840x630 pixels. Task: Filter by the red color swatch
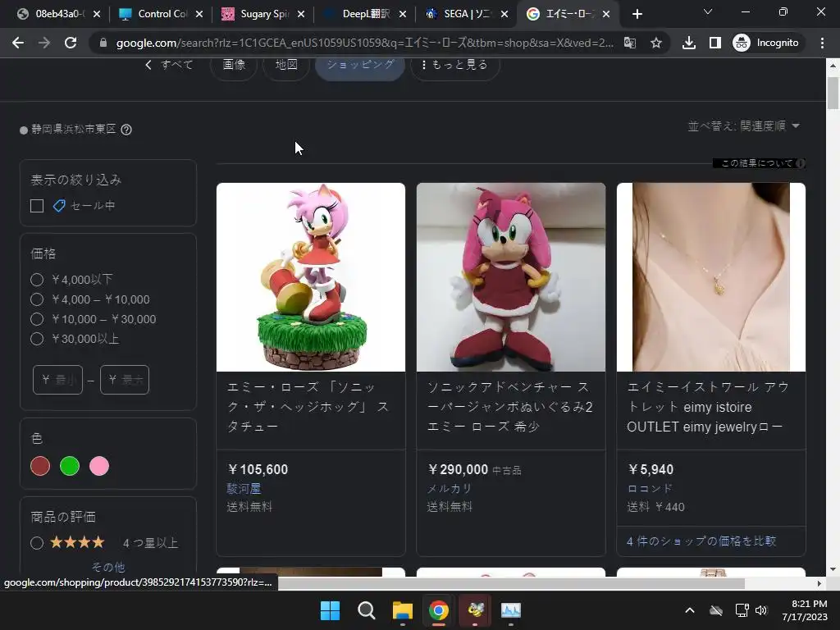40,466
